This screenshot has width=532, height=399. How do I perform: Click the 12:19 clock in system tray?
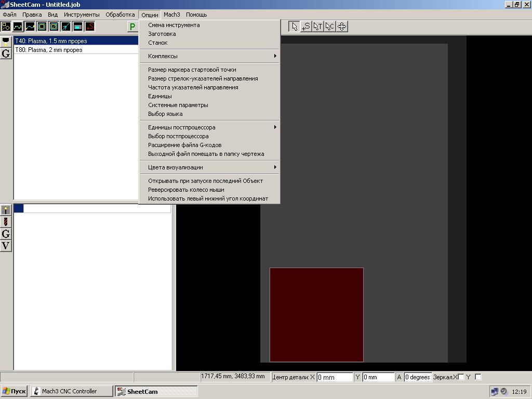[519, 392]
